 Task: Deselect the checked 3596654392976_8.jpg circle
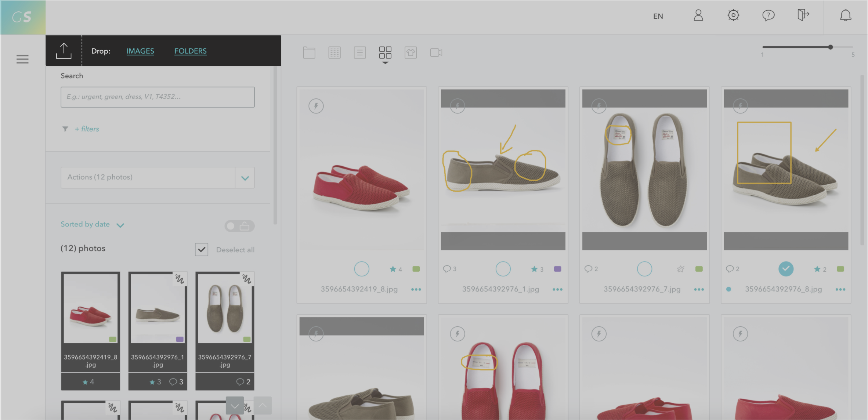[x=786, y=269]
